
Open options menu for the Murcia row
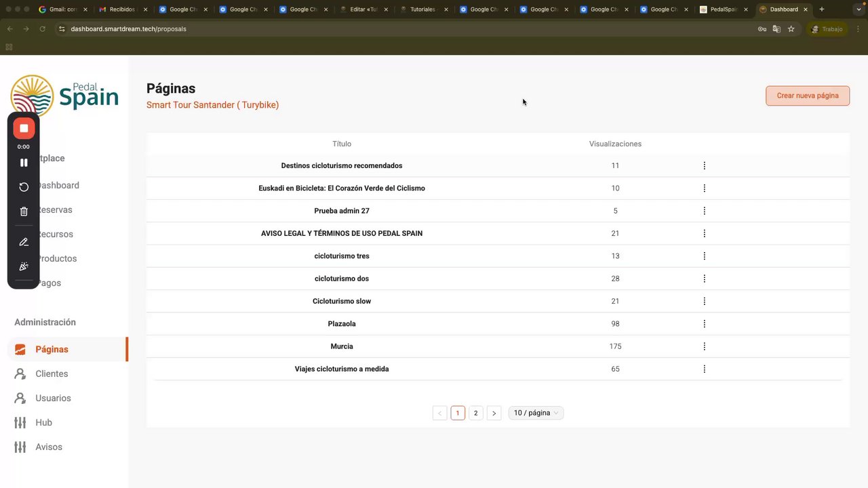click(x=704, y=346)
